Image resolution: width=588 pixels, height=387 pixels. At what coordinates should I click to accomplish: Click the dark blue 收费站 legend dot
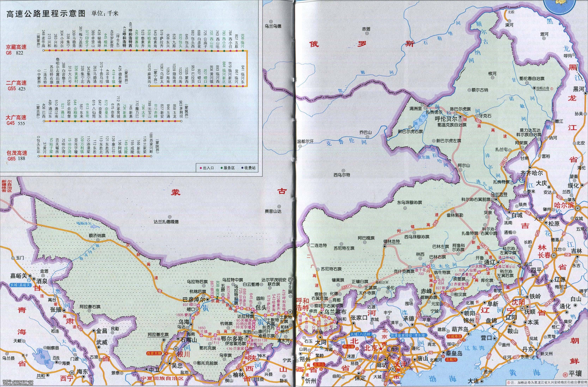[x=242, y=168]
